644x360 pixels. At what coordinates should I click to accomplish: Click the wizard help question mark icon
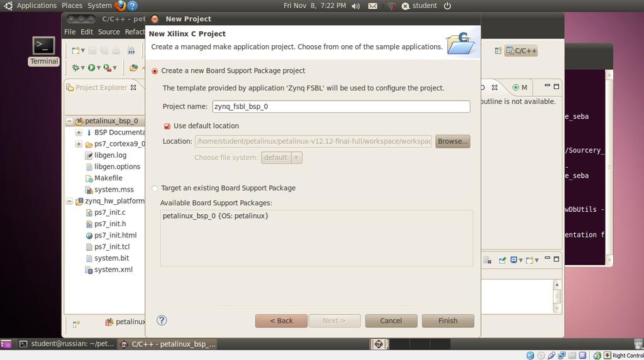(162, 320)
